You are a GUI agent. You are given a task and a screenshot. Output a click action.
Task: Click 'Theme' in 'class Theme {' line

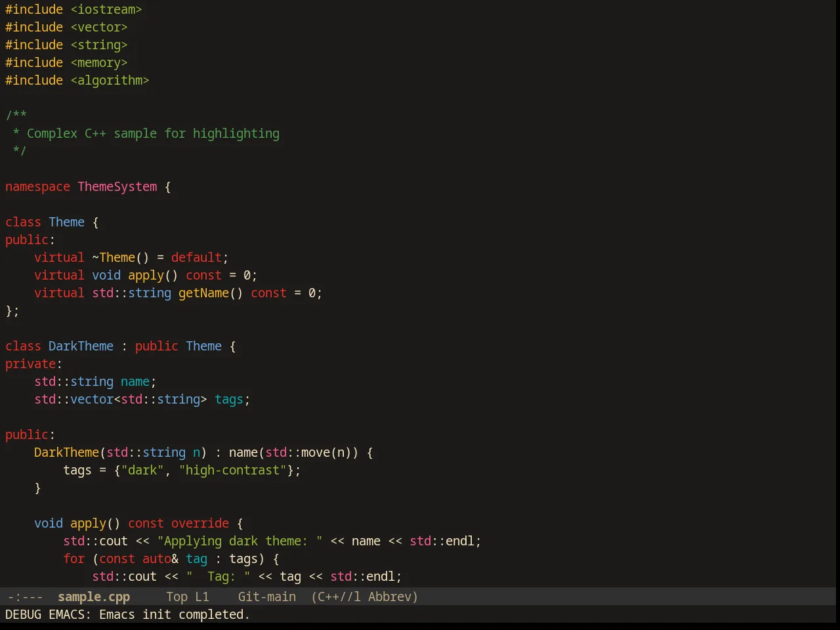tap(66, 222)
